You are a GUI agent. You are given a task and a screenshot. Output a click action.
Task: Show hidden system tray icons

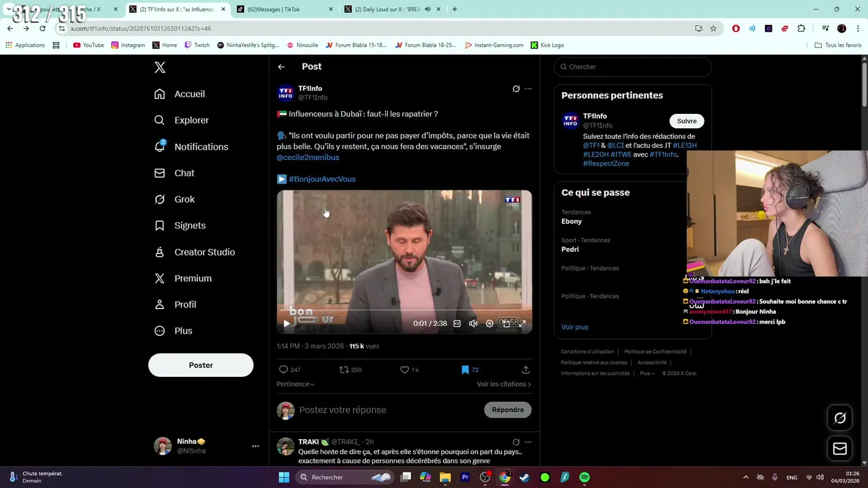point(746,477)
